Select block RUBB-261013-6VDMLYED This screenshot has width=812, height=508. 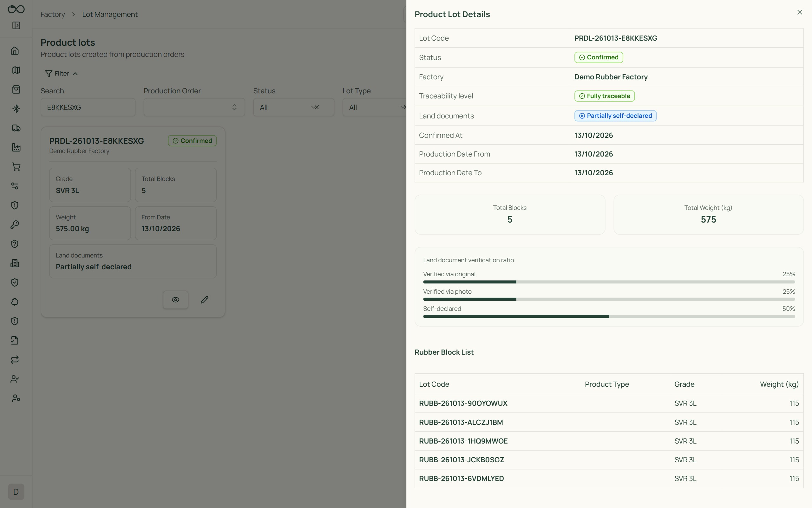(609, 479)
